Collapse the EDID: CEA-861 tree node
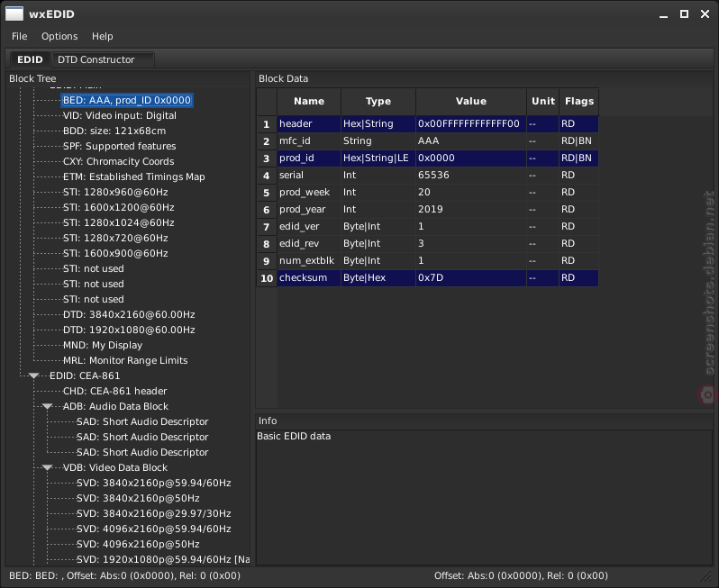The image size is (719, 588). 33,375
